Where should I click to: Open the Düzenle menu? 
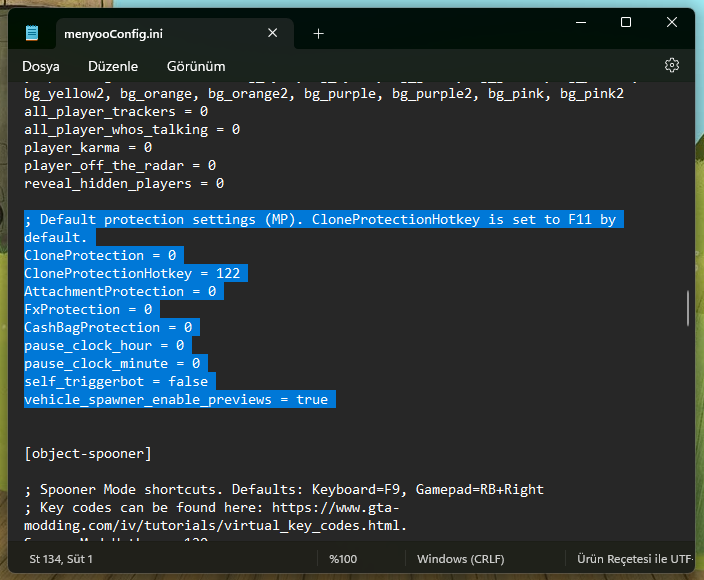113,66
